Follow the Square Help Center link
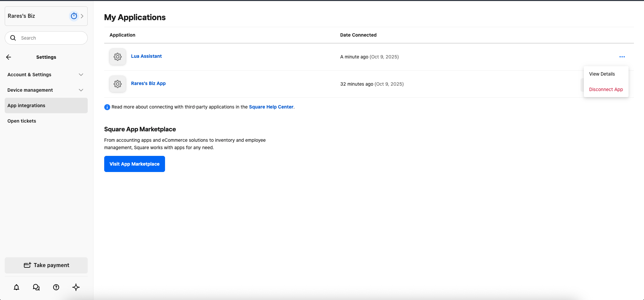Screen dimensions: 644x300 click(271, 107)
